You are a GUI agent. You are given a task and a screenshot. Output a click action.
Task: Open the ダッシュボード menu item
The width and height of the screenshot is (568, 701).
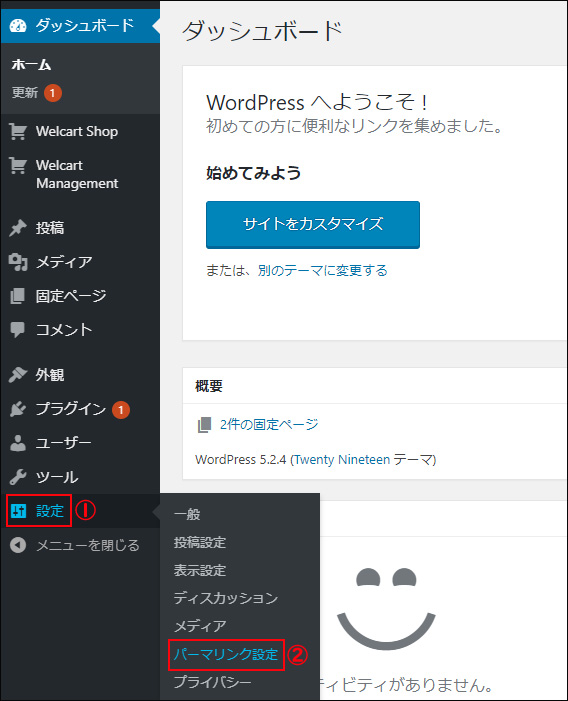(x=80, y=26)
